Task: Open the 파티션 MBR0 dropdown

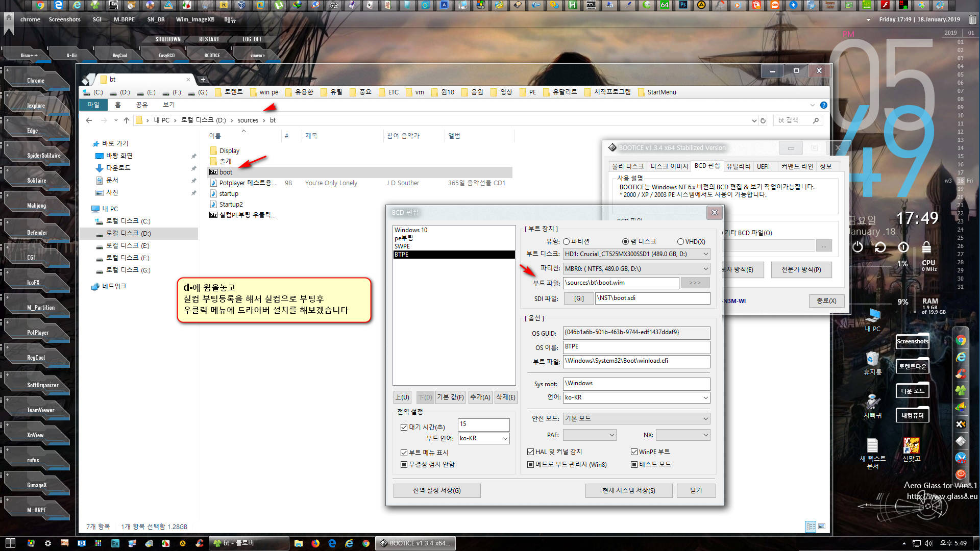Action: point(636,269)
